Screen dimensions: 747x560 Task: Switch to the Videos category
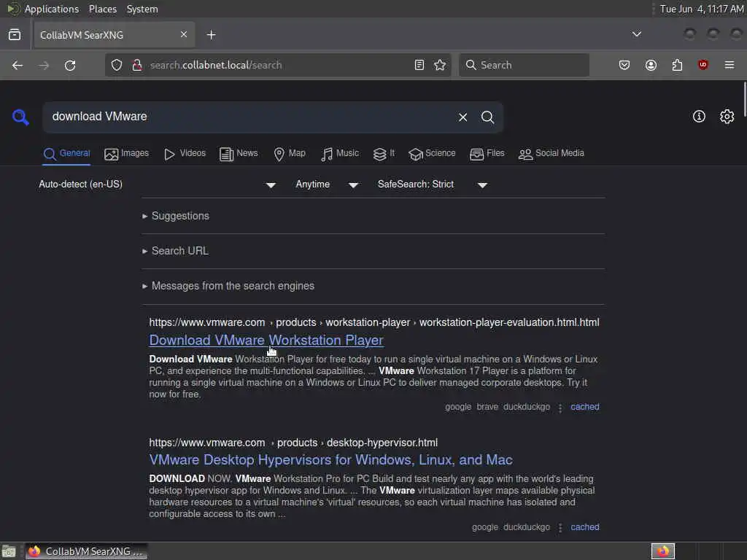coord(185,154)
